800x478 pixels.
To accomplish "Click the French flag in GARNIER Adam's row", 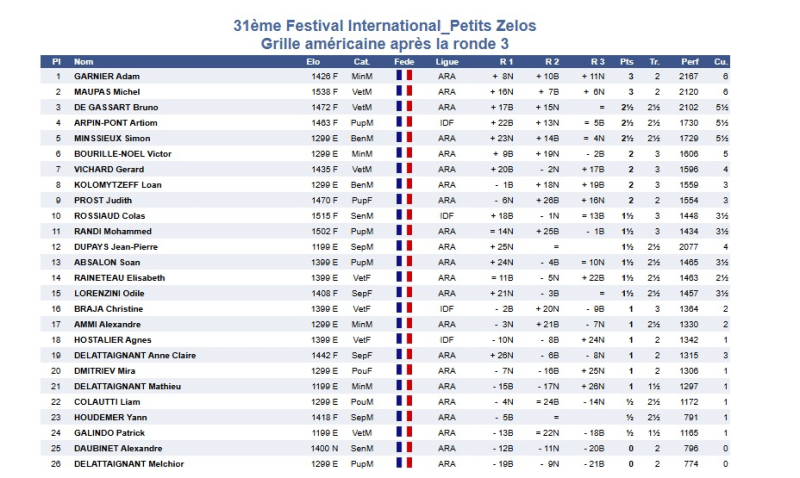I will pyautogui.click(x=404, y=76).
